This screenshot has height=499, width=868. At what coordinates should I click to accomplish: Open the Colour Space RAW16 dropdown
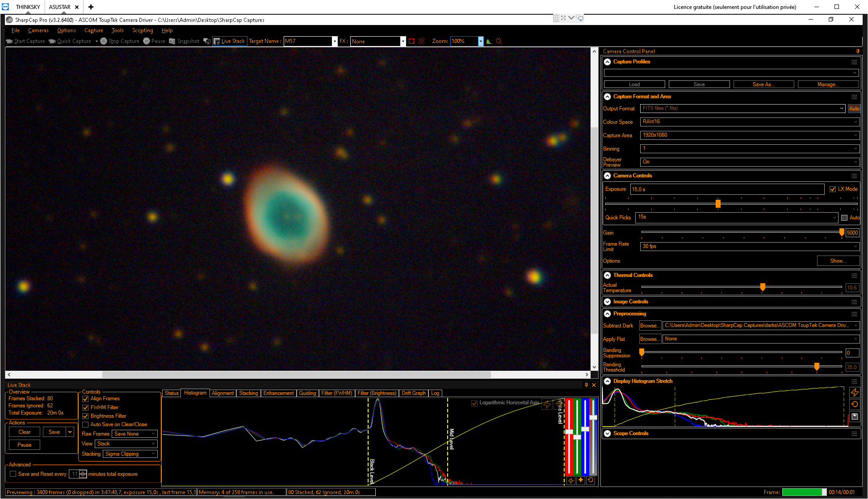750,122
